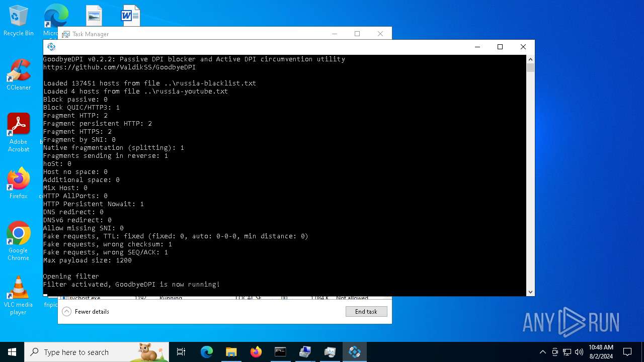Viewport: 644px width, 362px height.
Task: Launch CCleaner from the desktop
Action: 19,75
